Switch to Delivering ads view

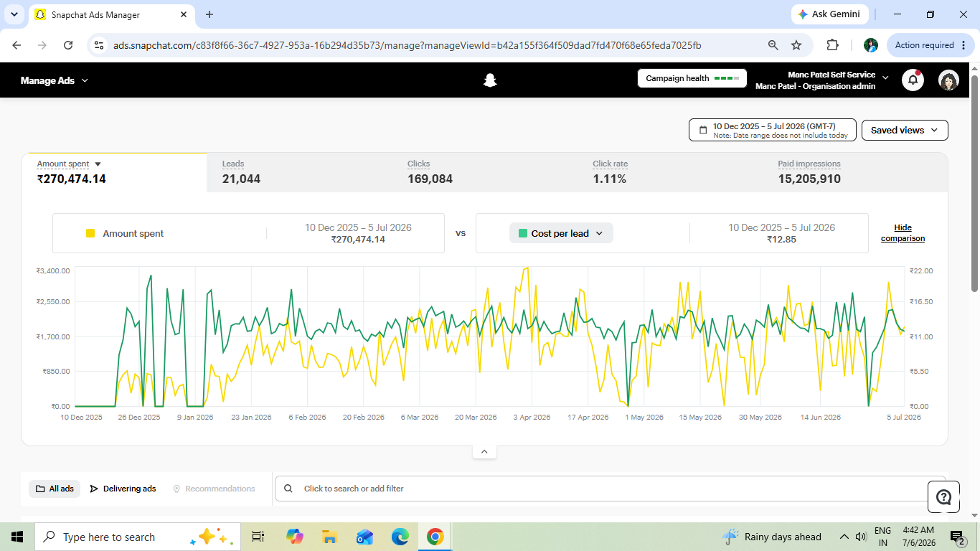point(123,489)
